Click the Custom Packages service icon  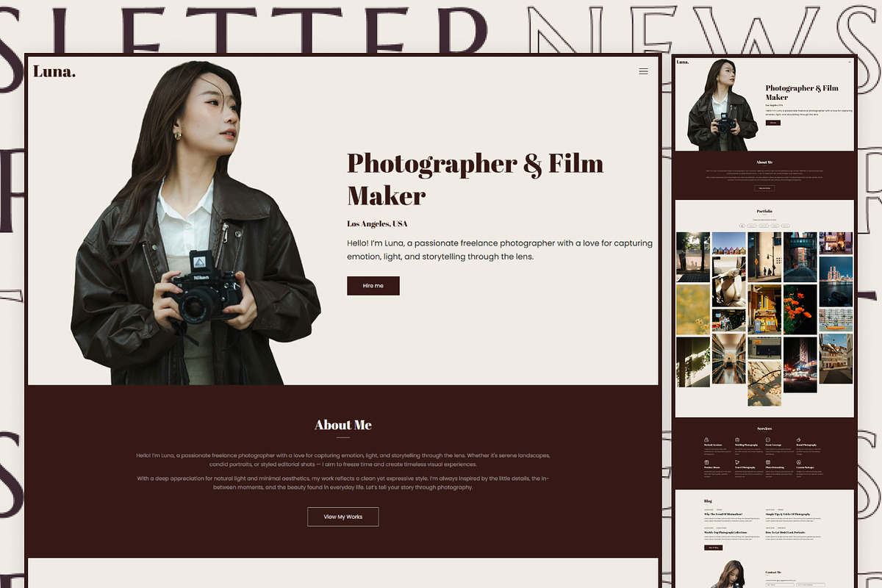click(798, 462)
